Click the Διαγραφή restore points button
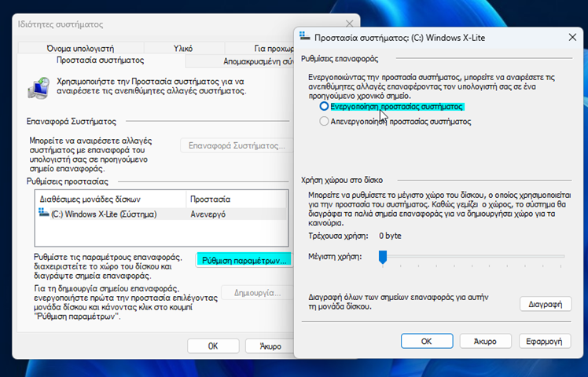Viewport: 588px width, 377px height. click(545, 304)
